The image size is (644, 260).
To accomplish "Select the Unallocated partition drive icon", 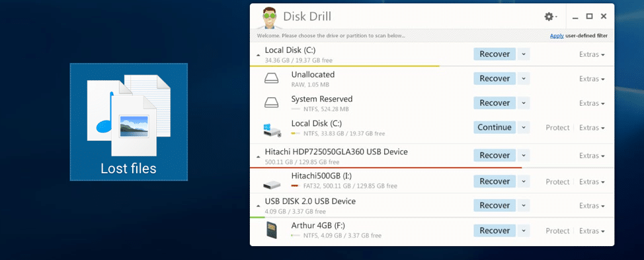I will [x=272, y=79].
